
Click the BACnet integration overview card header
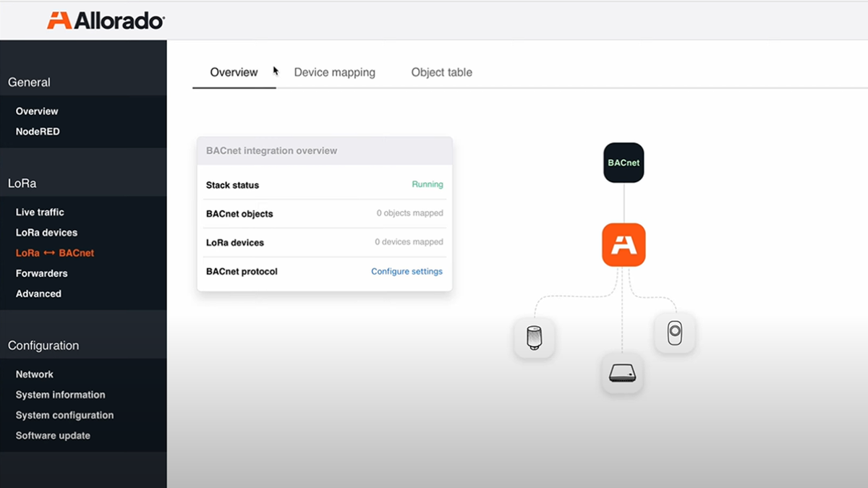(325, 151)
